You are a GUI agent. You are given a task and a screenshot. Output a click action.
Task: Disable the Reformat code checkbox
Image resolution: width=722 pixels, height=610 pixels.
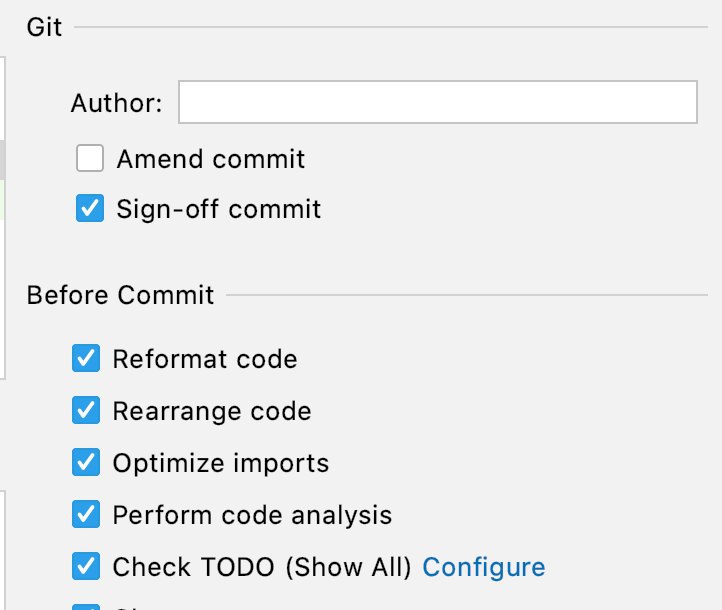tap(86, 358)
